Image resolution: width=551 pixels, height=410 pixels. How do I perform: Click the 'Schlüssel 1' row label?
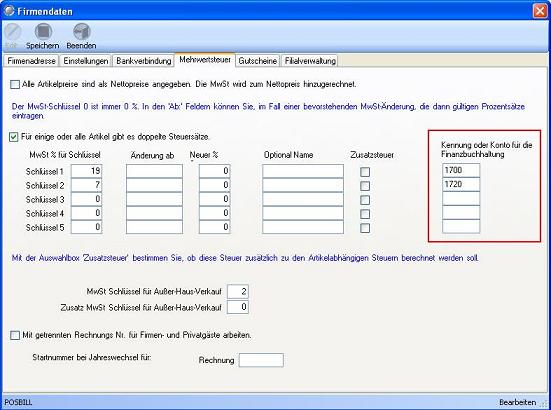point(45,172)
